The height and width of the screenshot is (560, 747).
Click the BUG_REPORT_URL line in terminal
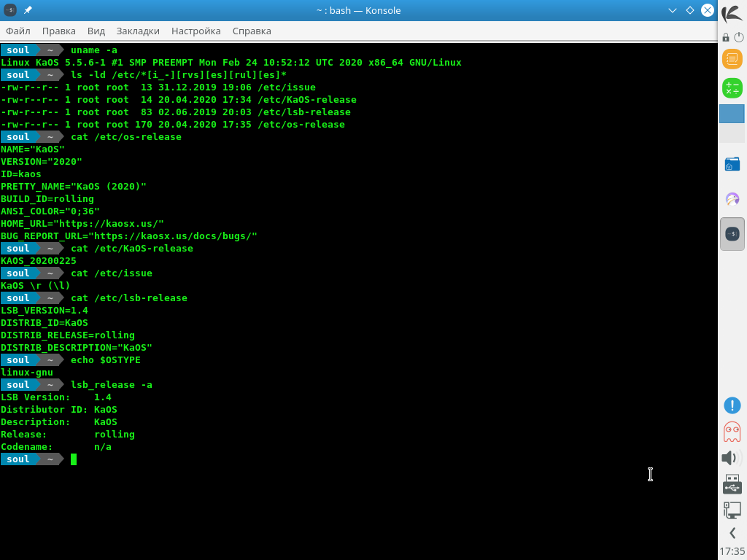click(x=129, y=236)
